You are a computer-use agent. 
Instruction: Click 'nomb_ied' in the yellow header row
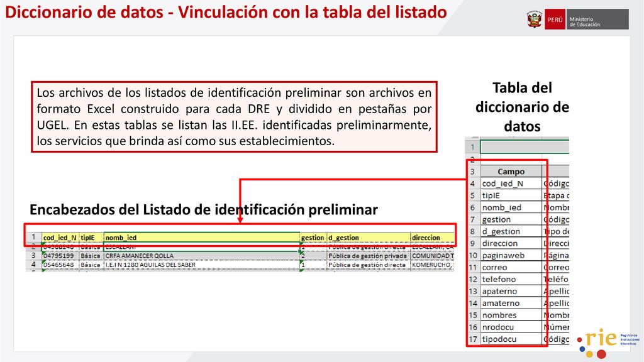pyautogui.click(x=202, y=237)
